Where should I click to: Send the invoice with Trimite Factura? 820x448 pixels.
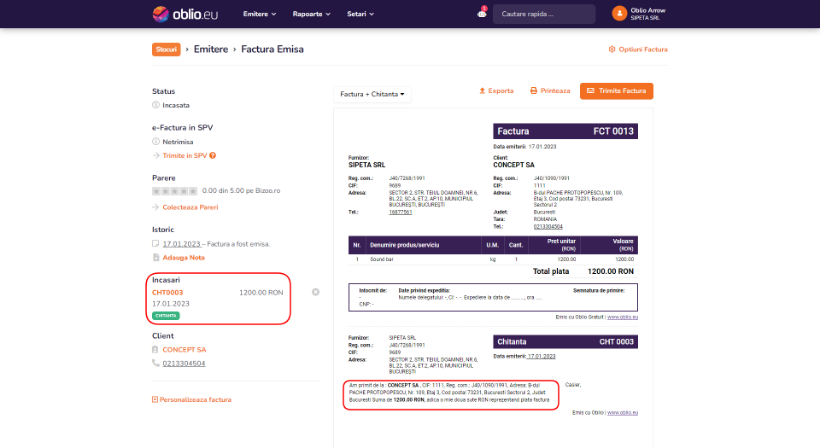(x=616, y=91)
